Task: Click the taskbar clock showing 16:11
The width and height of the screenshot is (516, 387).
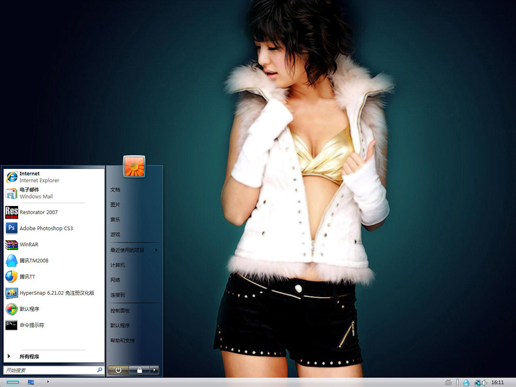Action: (x=497, y=382)
